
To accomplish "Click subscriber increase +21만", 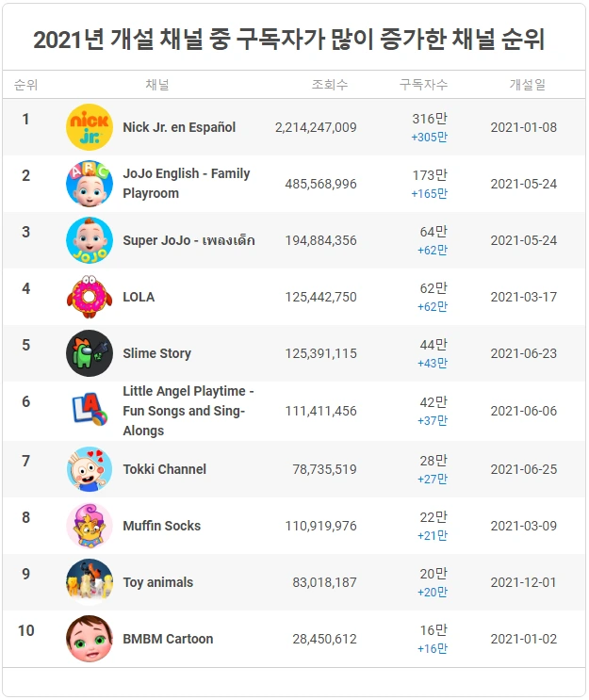I will pyautogui.click(x=433, y=536).
